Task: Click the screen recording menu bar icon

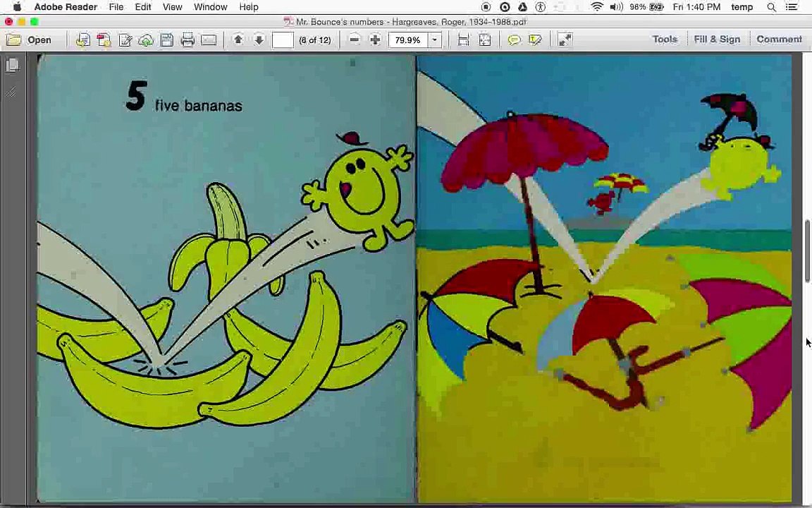Action: click(486, 7)
